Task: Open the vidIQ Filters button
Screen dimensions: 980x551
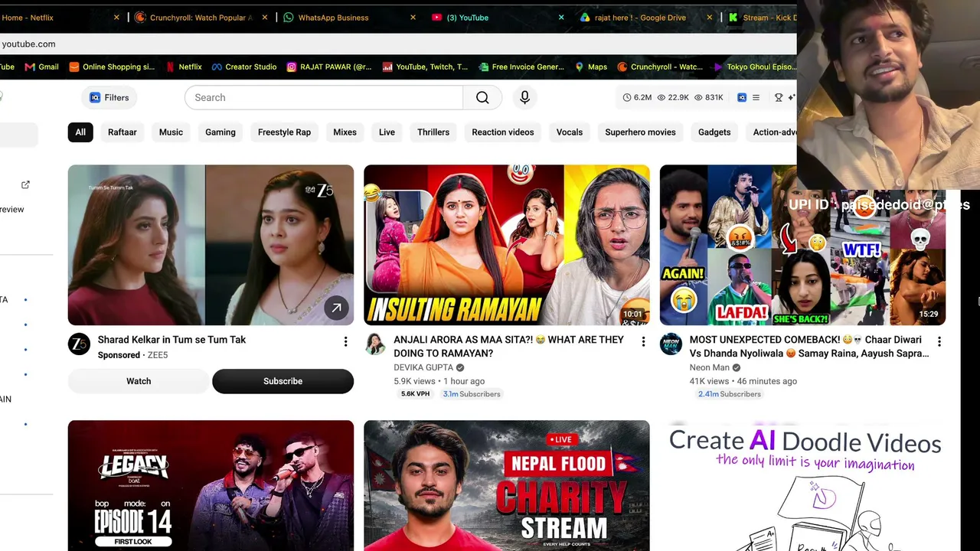Action: (x=109, y=97)
